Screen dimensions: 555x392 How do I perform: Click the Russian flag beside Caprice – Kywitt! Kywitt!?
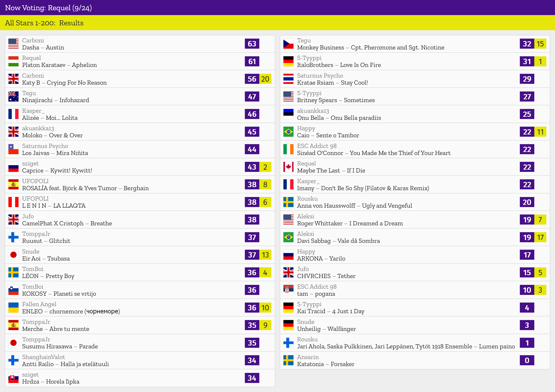[13, 167]
